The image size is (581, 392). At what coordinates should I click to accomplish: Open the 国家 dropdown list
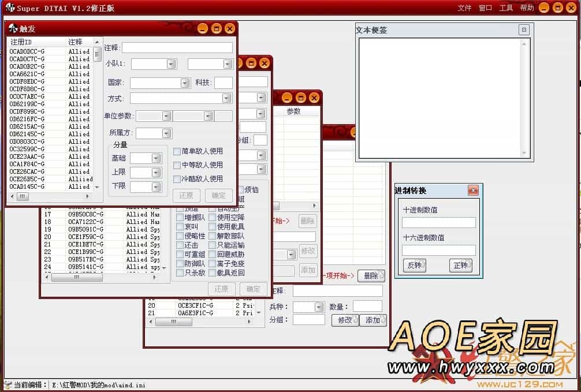point(185,83)
